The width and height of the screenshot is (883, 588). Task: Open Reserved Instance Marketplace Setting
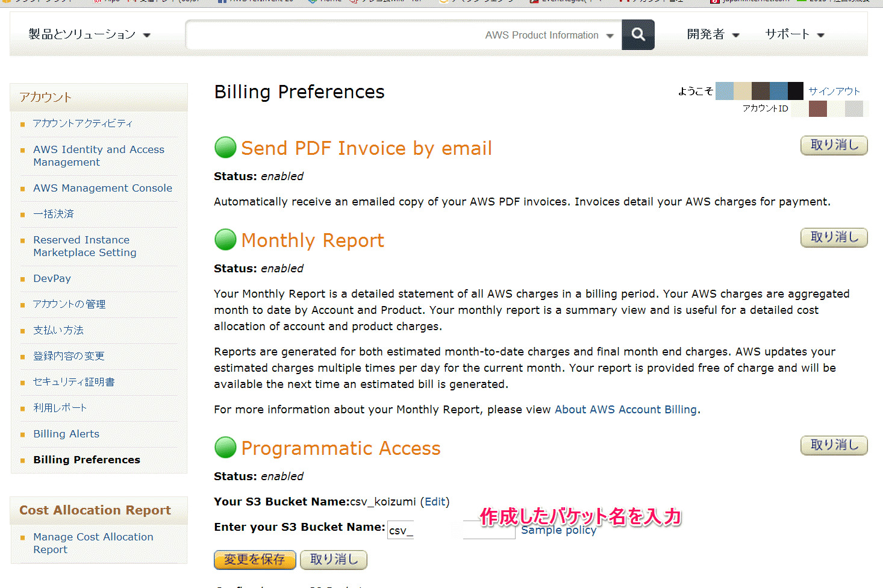(x=85, y=246)
